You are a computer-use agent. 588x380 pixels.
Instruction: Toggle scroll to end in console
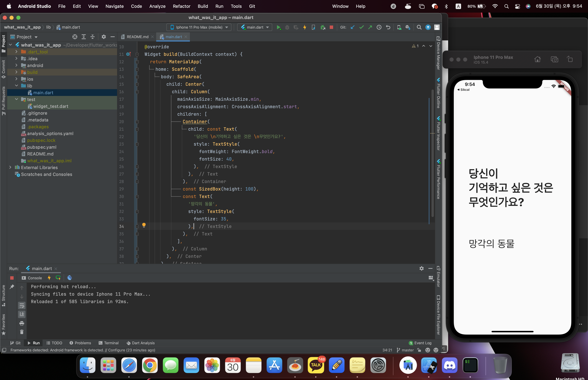click(22, 314)
